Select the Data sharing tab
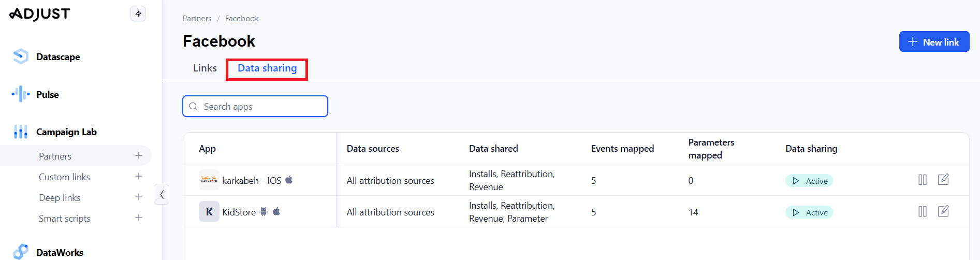This screenshot has height=260, width=980. click(267, 68)
